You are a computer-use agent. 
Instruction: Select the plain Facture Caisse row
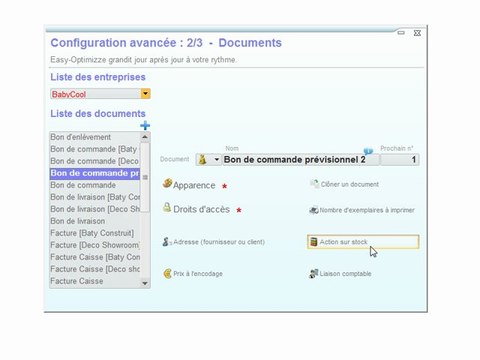coord(95,281)
